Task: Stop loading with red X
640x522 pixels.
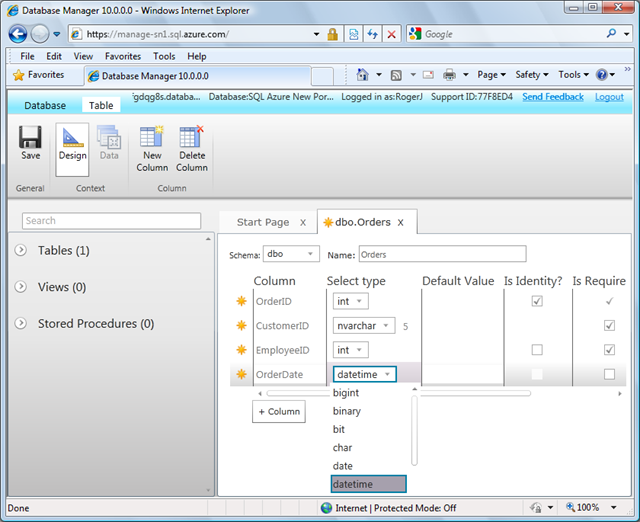Action: (391, 34)
